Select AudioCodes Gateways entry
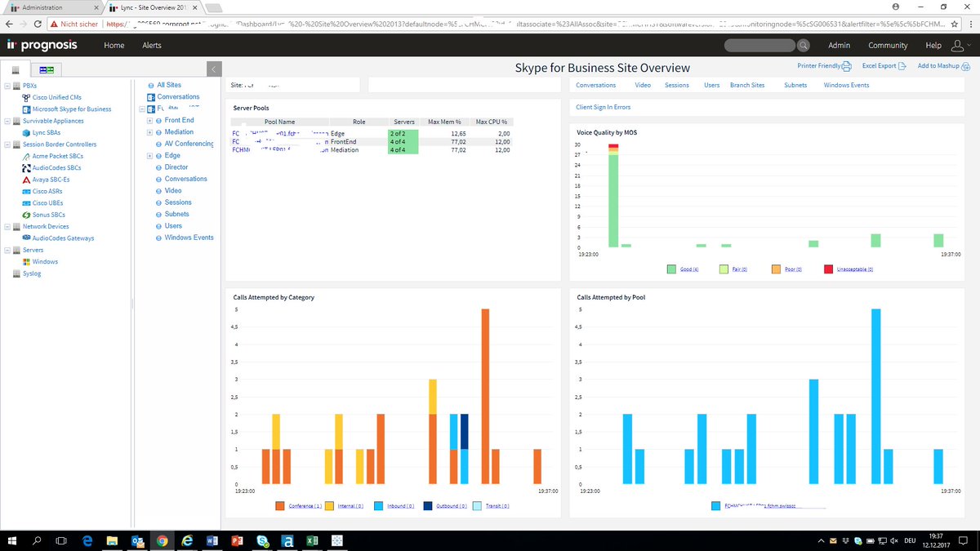This screenshot has width=980, height=551. [x=63, y=238]
